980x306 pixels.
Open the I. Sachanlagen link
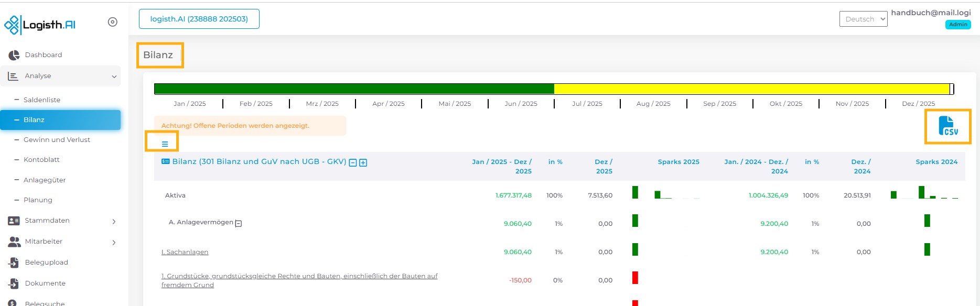[185, 252]
